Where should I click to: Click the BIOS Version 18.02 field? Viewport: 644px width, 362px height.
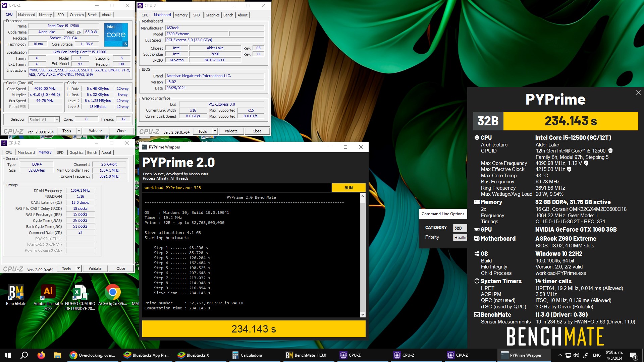215,82
